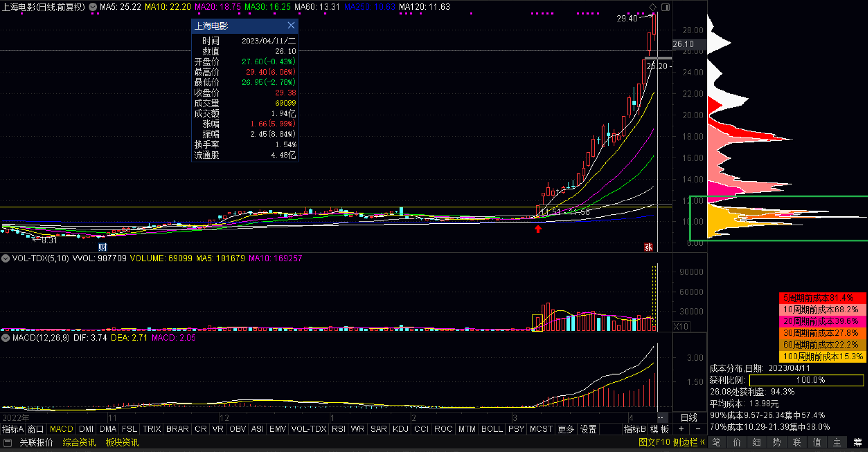
Task: Select the TRIX indicator tab
Action: tap(151, 429)
